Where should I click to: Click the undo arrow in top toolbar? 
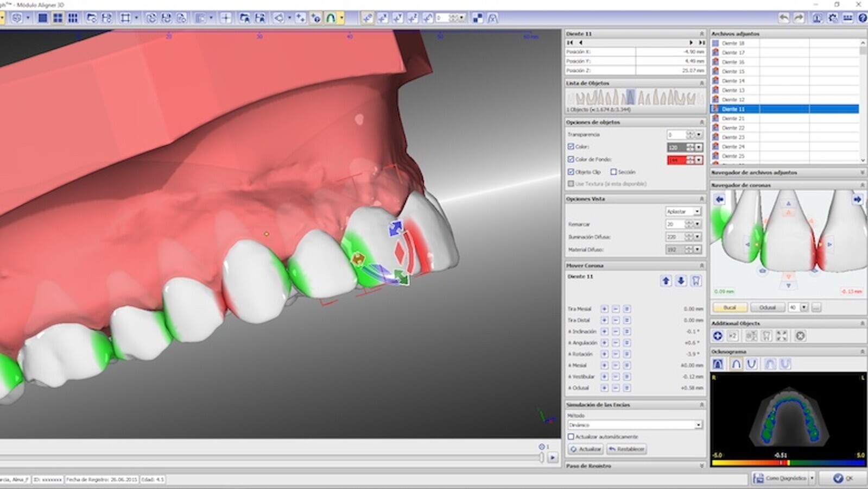click(783, 18)
